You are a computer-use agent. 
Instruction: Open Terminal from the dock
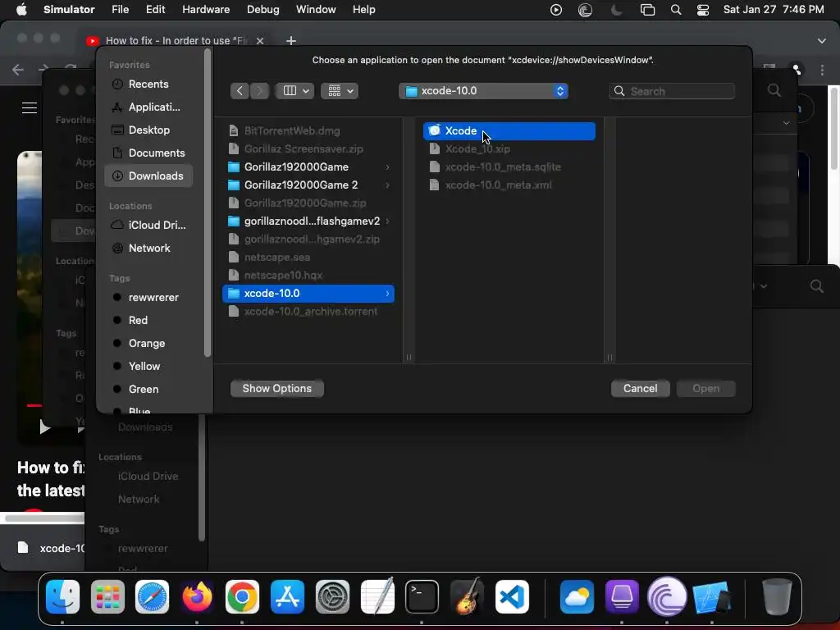click(x=422, y=597)
